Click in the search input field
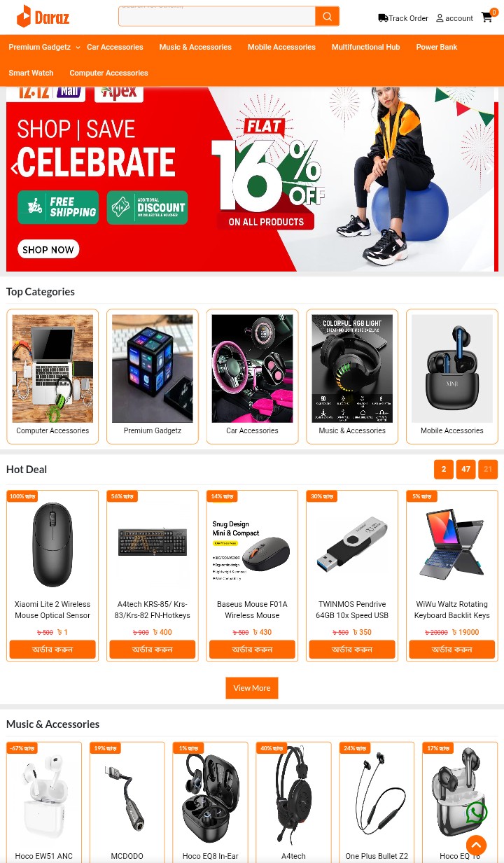Image resolution: width=504 pixels, height=863 pixels. (x=217, y=16)
